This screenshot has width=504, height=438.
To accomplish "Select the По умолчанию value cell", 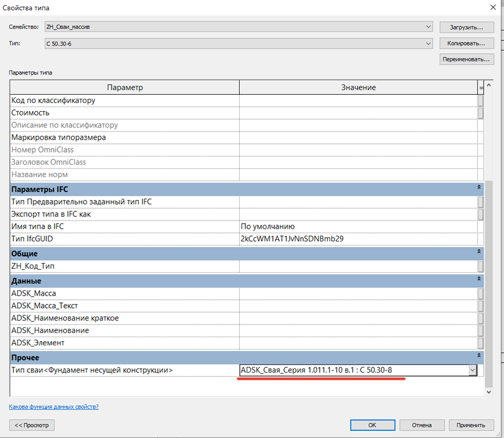I will tap(359, 227).
